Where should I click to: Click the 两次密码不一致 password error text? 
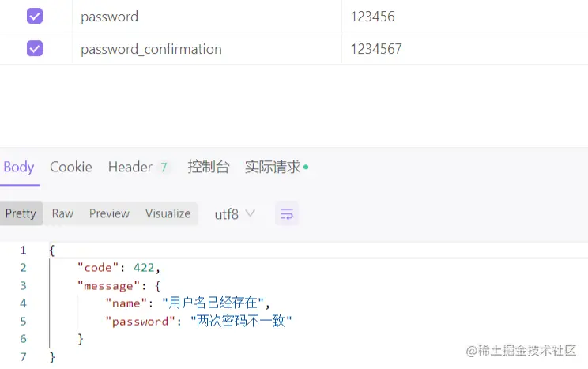click(241, 321)
